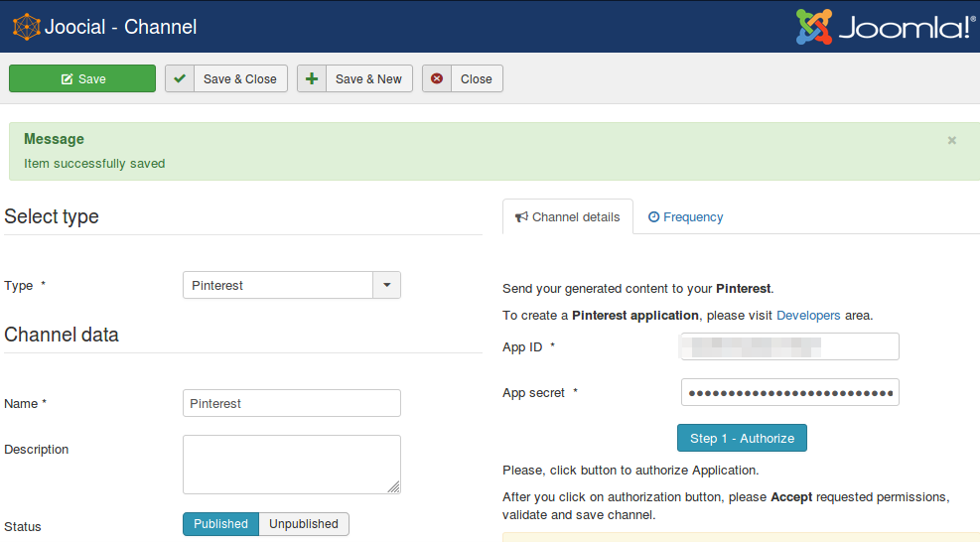Viewport: 980px width, 542px height.
Task: Click the Step 1 - Authorize button
Action: [x=742, y=438]
